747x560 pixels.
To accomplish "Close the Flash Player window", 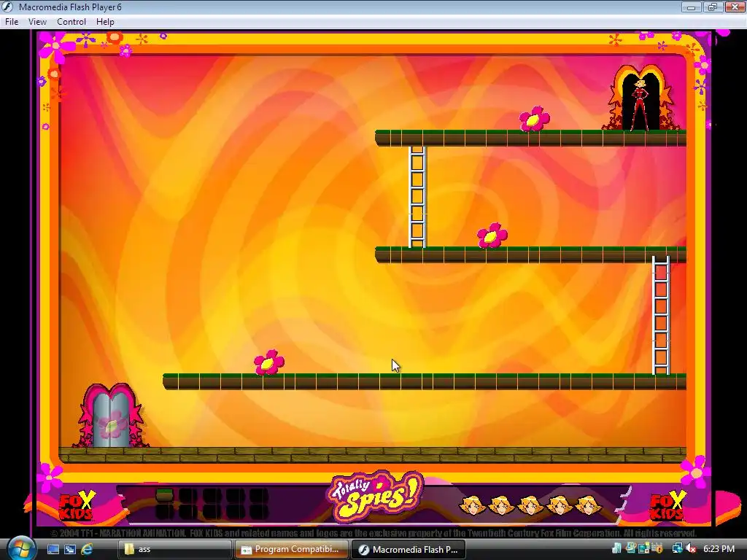I will tap(735, 7).
